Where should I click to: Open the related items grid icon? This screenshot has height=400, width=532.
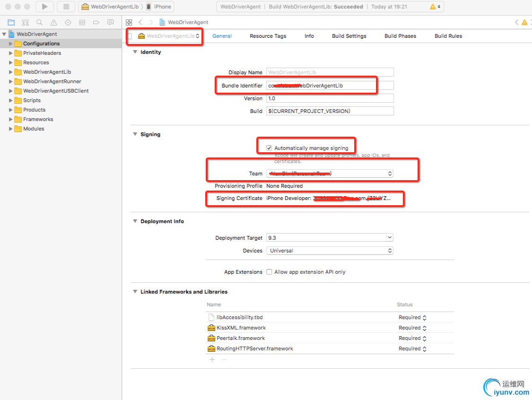click(x=129, y=22)
